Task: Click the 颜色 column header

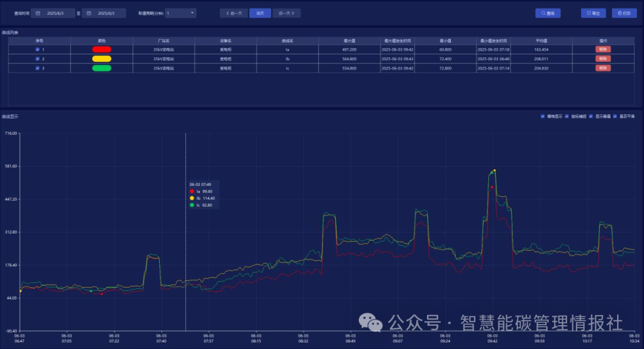Action: coord(101,40)
